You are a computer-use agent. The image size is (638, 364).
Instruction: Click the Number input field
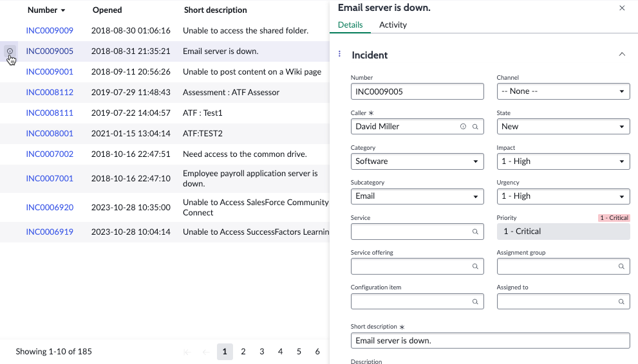click(417, 91)
